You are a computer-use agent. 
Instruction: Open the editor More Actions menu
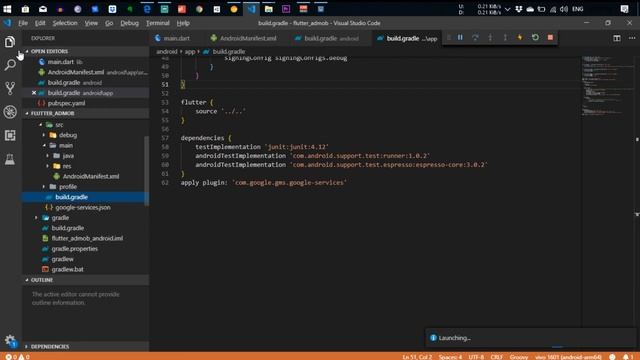pyautogui.click(x=632, y=38)
